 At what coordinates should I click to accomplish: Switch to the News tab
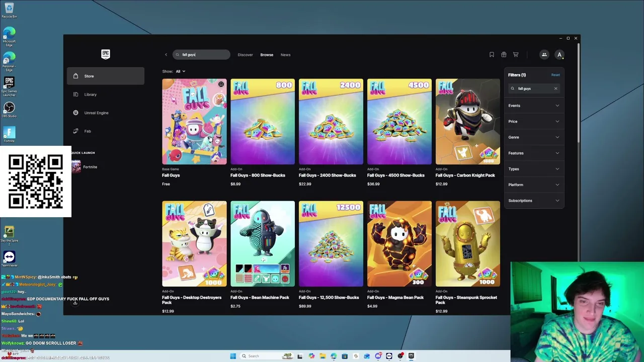coord(285,55)
